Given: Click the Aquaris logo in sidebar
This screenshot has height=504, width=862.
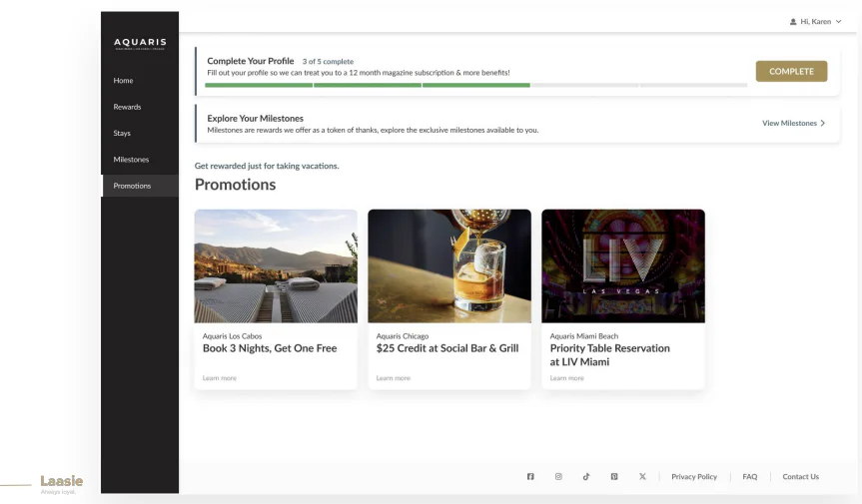Looking at the screenshot, I should [x=140, y=43].
